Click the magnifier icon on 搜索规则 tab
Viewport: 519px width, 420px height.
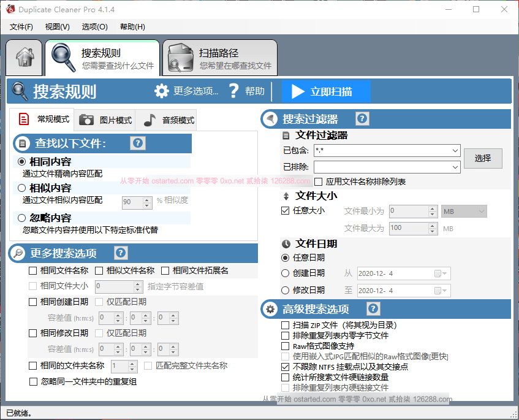[63, 58]
